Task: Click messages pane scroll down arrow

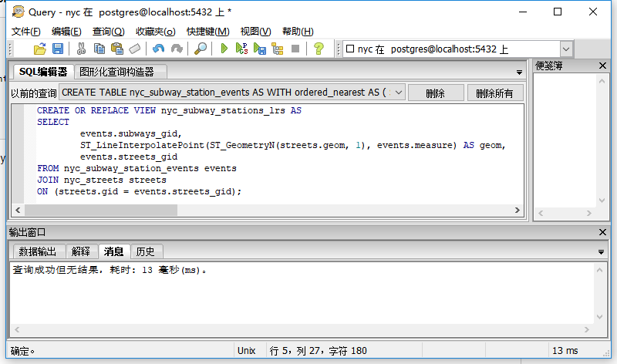Action: pyautogui.click(x=599, y=317)
